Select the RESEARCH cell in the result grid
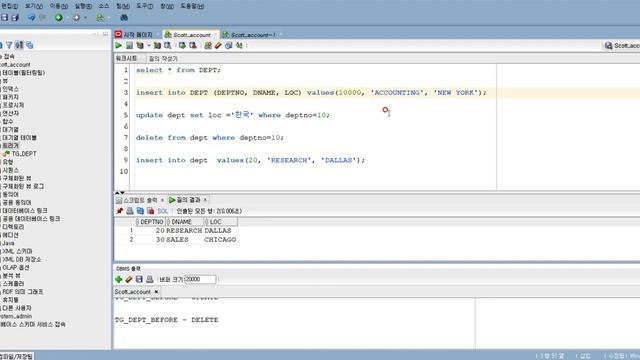The height and width of the screenshot is (360, 640). (184, 231)
